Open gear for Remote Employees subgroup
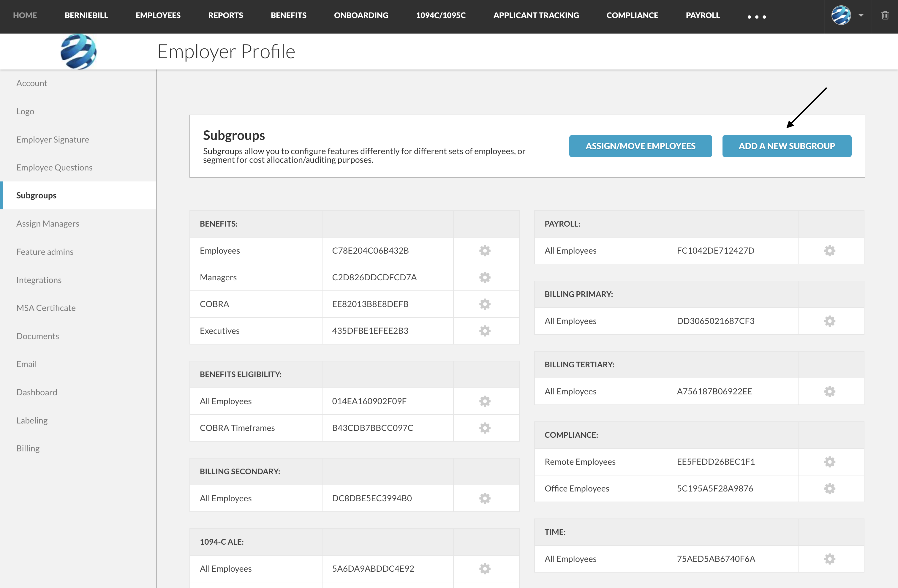This screenshot has height=588, width=898. pos(830,462)
